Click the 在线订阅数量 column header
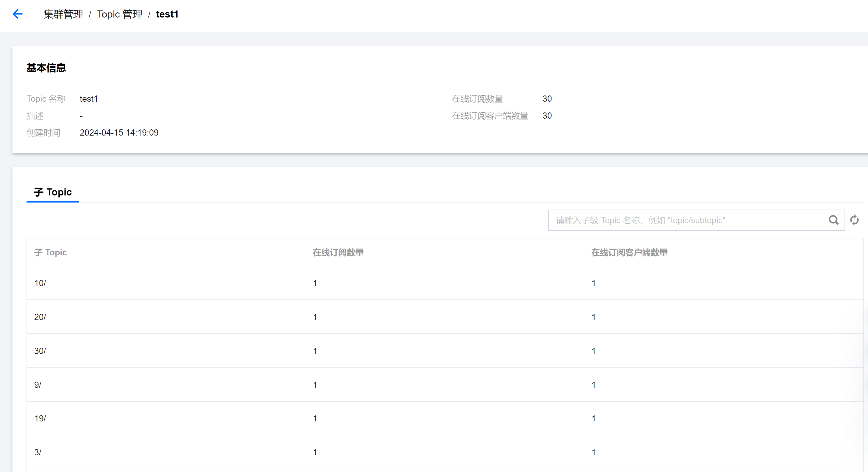Viewport: 868px width, 472px height. click(338, 253)
